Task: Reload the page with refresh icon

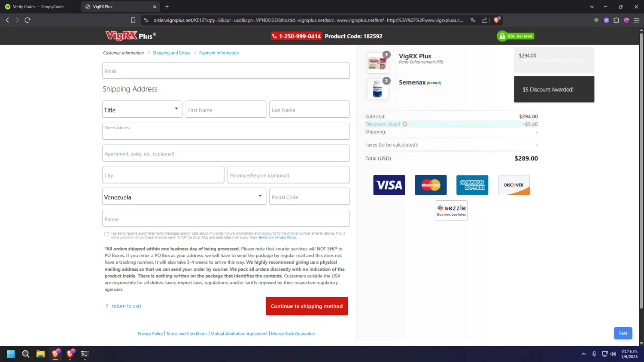Action: pyautogui.click(x=27, y=20)
